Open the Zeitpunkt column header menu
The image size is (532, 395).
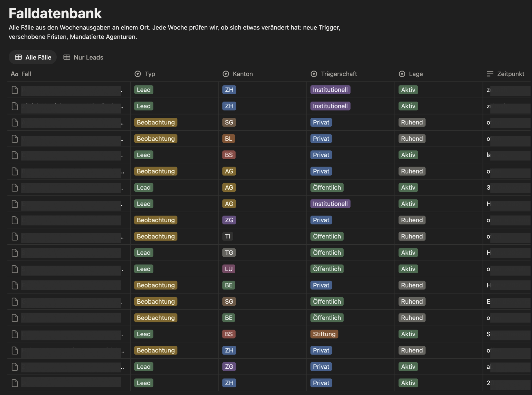tap(505, 74)
